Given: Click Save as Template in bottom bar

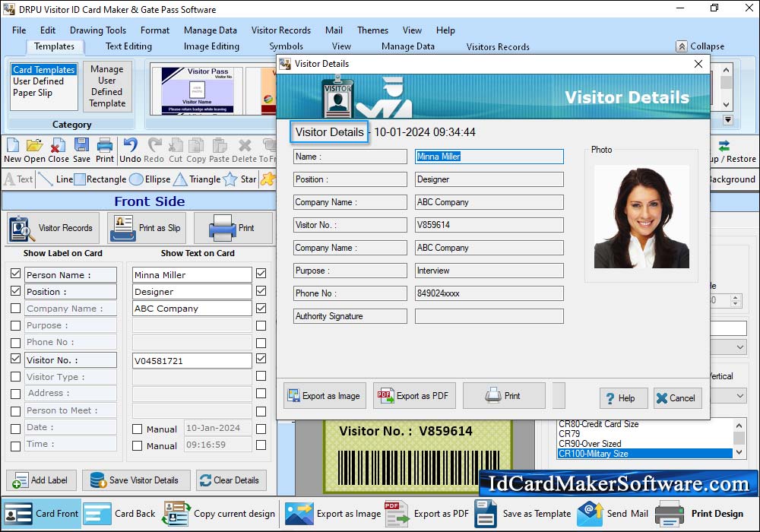Looking at the screenshot, I should point(523,514).
